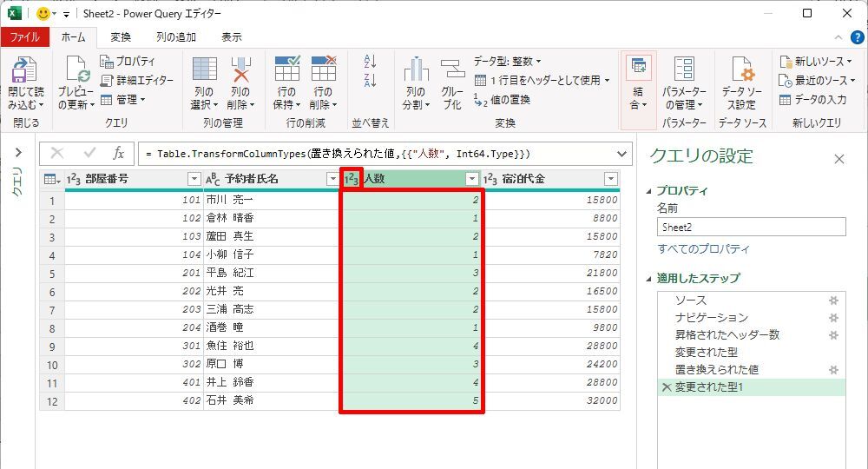Click the 閉じて読み込む (Close & Load) icon
This screenshot has width=868, height=469.
(x=25, y=70)
